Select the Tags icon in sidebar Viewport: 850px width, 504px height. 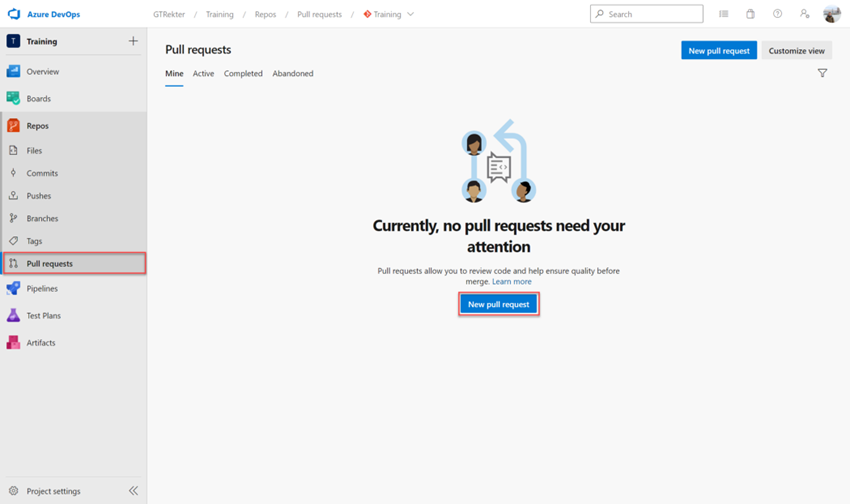[x=14, y=241]
